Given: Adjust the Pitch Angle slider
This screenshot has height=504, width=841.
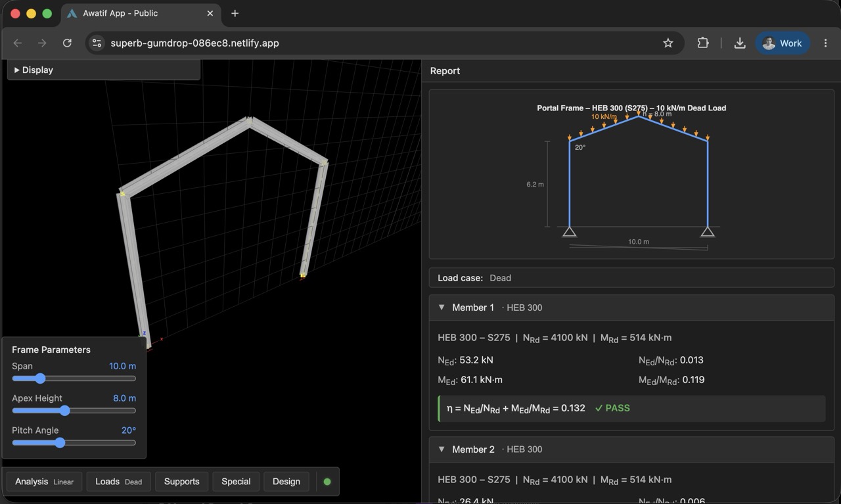Looking at the screenshot, I should [74, 443].
